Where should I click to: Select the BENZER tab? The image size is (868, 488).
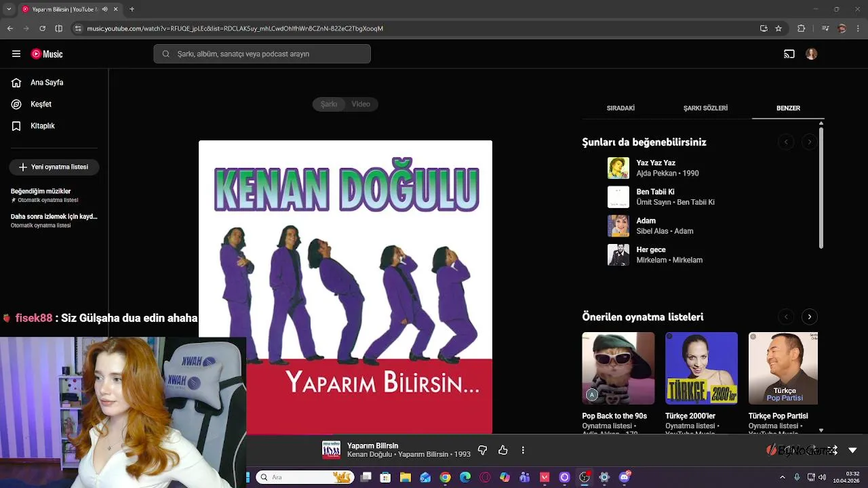[x=788, y=108]
